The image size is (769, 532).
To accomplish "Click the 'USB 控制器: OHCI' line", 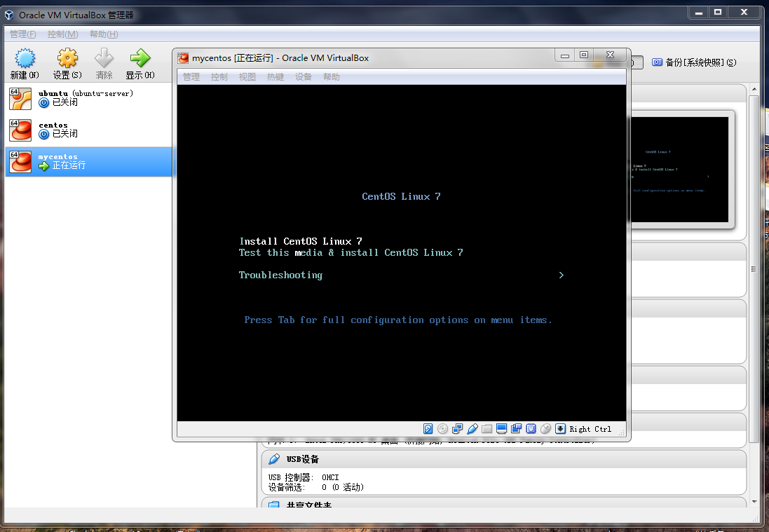I will click(x=304, y=477).
